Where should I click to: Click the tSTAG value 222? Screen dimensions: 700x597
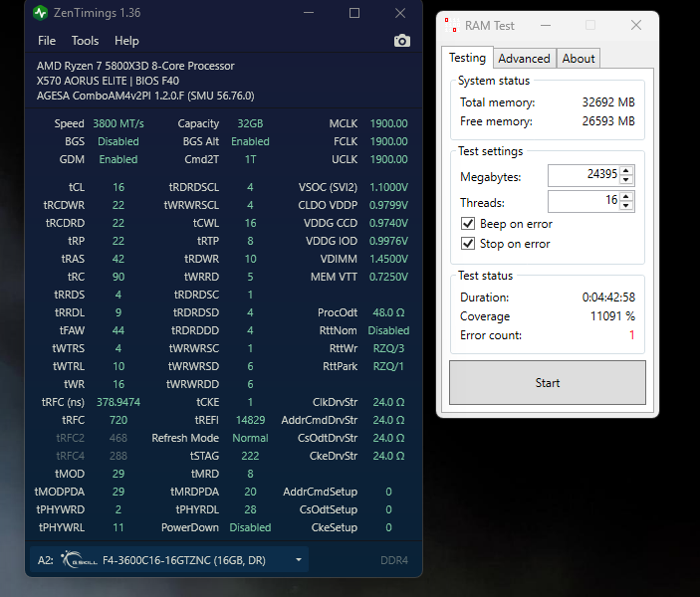pyautogui.click(x=250, y=456)
